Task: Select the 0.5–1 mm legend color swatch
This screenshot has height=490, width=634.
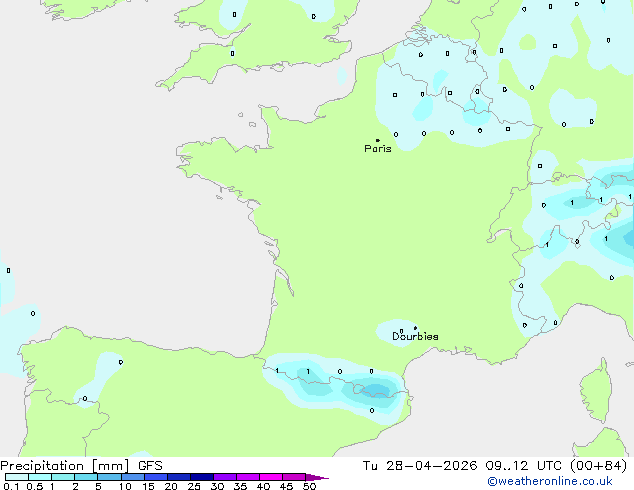Action: [x=40, y=477]
